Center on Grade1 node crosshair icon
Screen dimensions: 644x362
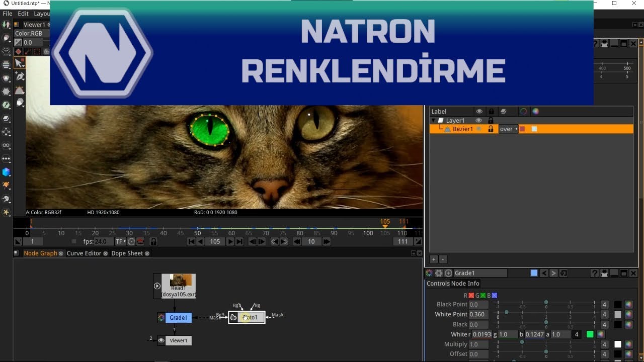448,273
